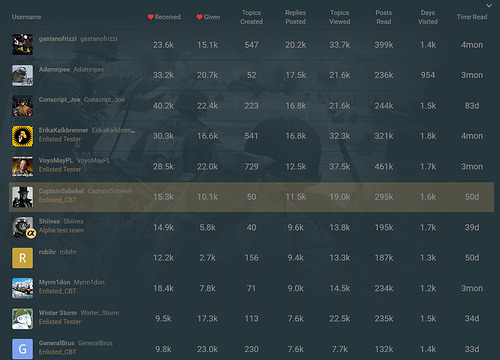Click Enlisted Tester title under VoyoMayPL
The image size is (500, 360).
60,170
